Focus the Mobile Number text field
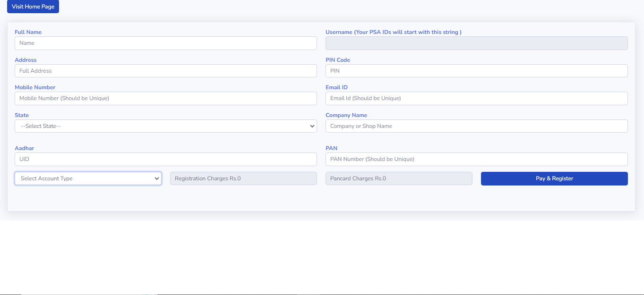The image size is (644, 295). (165, 98)
